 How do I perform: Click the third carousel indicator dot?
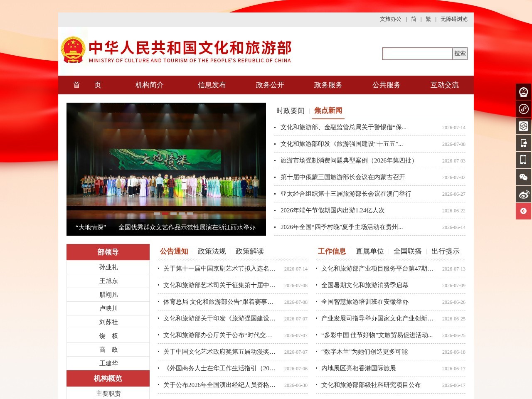(x=173, y=214)
